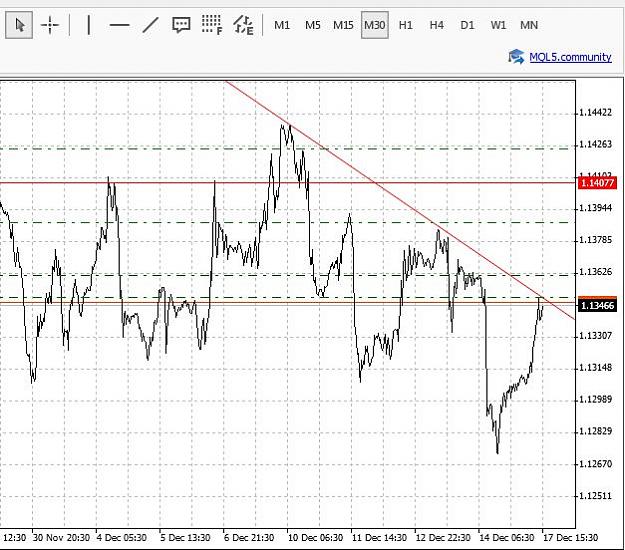Choose the horizontal line tool
The image size is (625, 550).
(x=120, y=26)
